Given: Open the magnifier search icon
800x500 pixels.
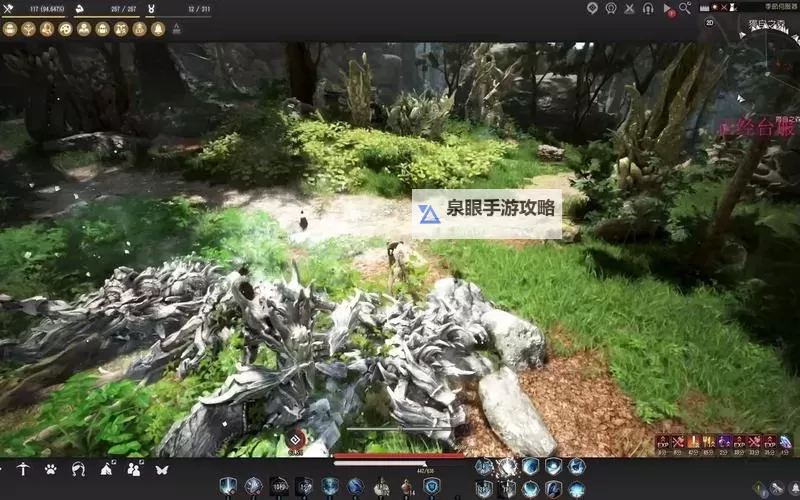Looking at the screenshot, I should [x=685, y=8].
